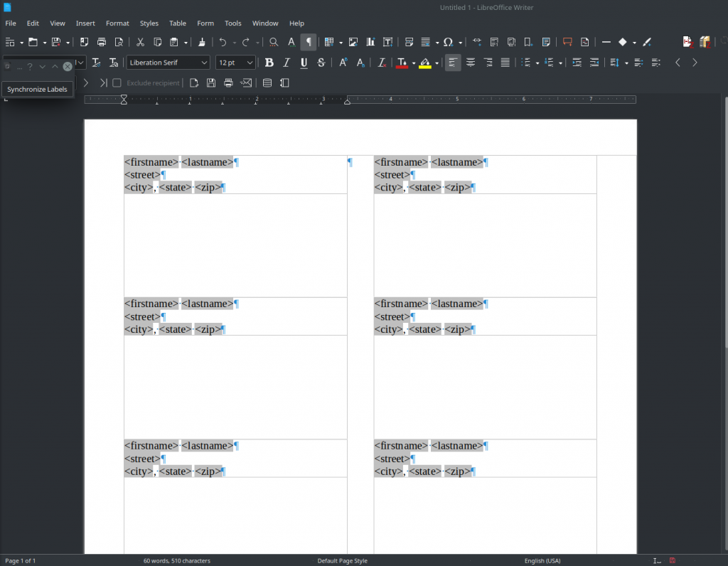This screenshot has height=566, width=728.
Task: Open the Table menu
Action: point(177,23)
